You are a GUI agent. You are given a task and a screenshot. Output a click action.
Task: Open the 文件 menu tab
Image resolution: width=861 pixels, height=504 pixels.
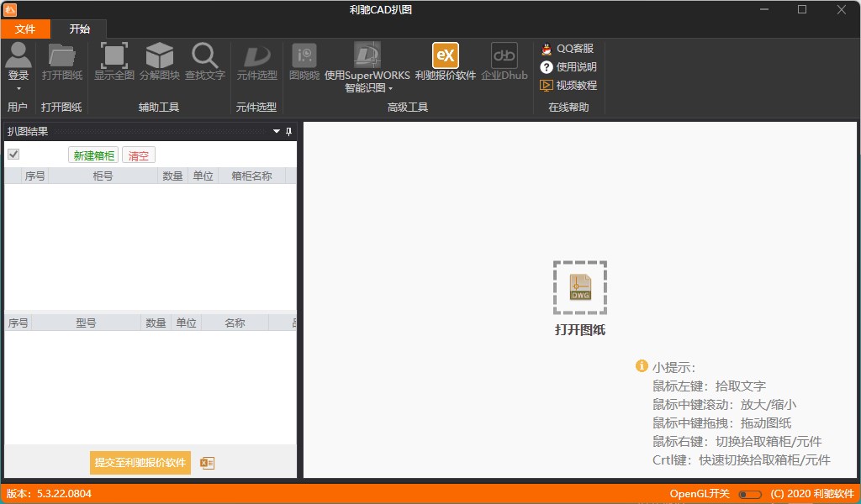(x=25, y=29)
